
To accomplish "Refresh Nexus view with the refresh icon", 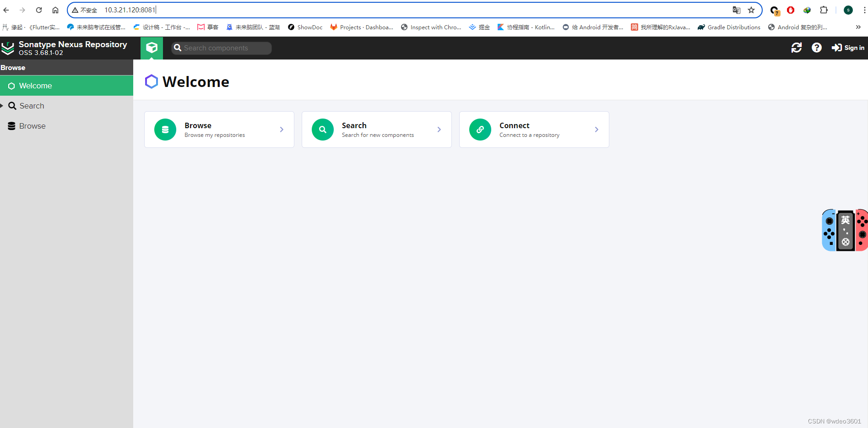I will (x=797, y=48).
